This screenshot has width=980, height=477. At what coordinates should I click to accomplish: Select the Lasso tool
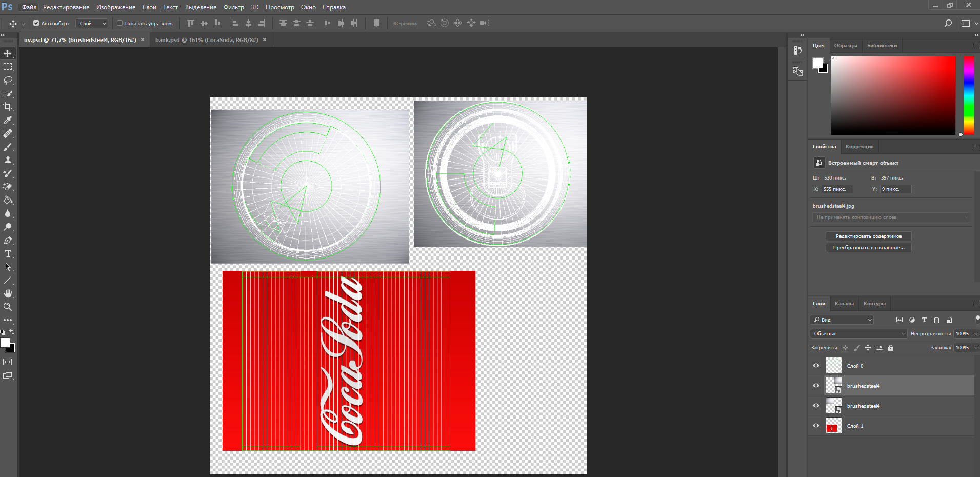[x=8, y=80]
